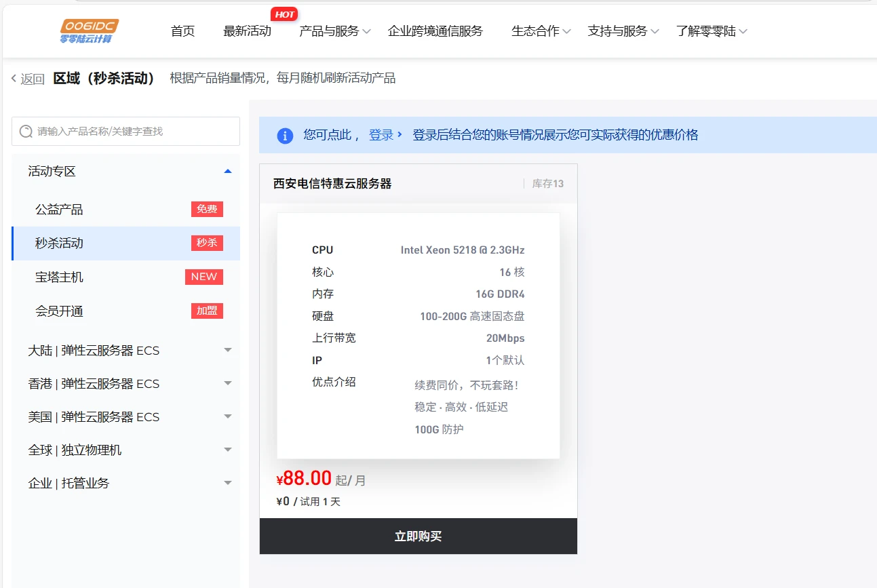The height and width of the screenshot is (588, 877).
Task: Expand 香港 | 弹性云服务器 ECS
Action: 228,384
